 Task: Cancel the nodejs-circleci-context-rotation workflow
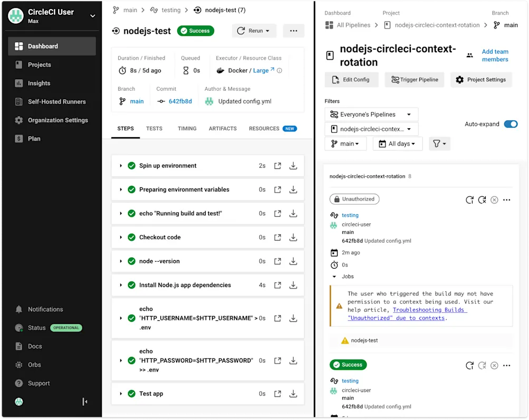494,199
